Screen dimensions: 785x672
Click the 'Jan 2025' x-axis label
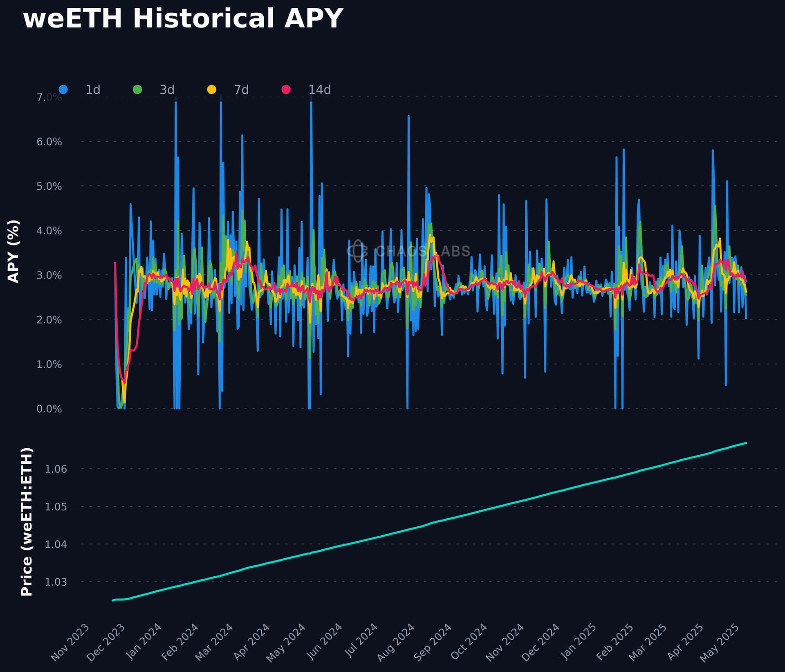[579, 642]
